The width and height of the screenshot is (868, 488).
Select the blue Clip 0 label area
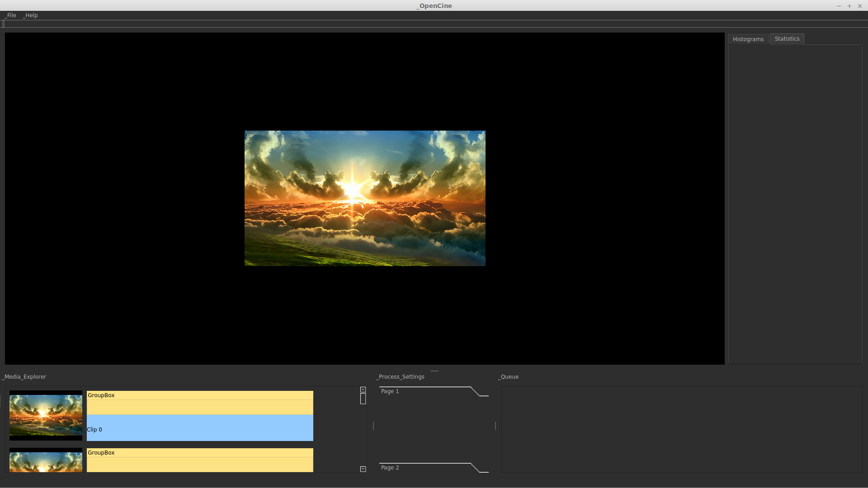(x=200, y=428)
